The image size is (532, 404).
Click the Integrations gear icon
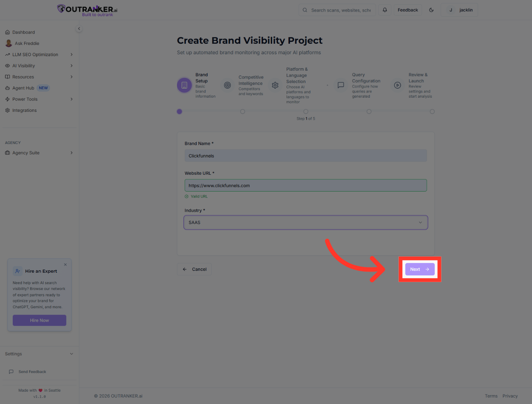[x=7, y=110]
